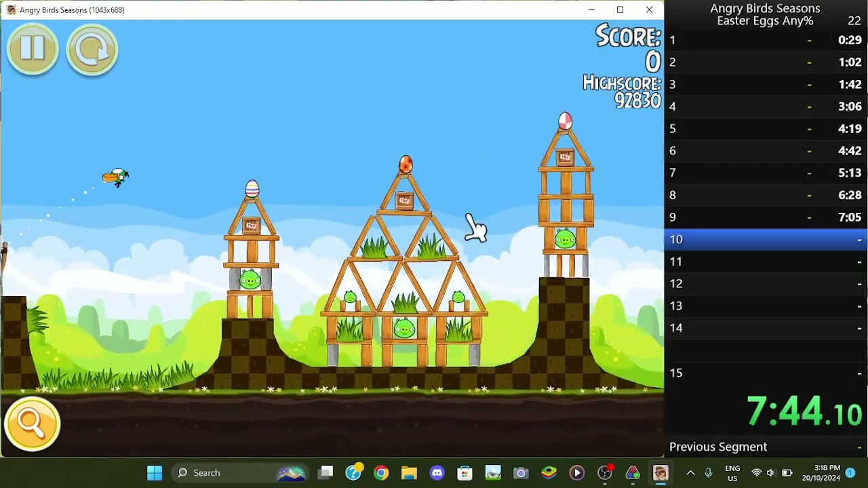
Task: Click the large pig at pyramid bottom center
Action: [404, 329]
